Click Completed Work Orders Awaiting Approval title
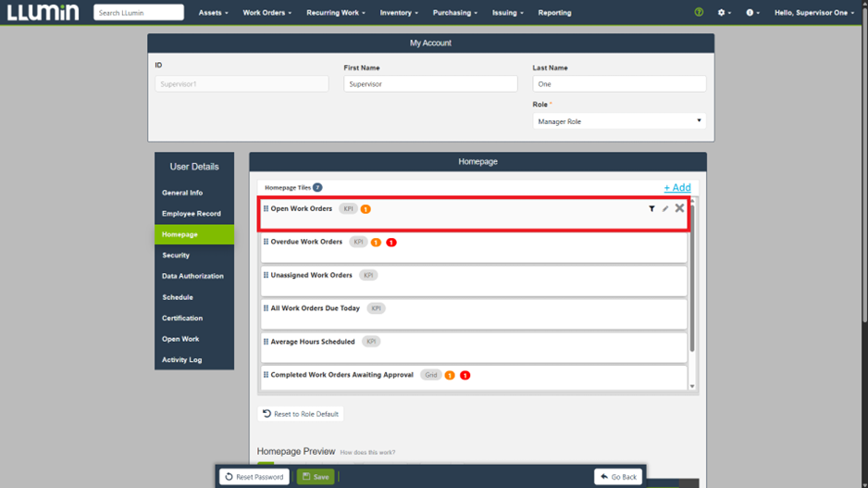The height and width of the screenshot is (488, 868). [342, 375]
